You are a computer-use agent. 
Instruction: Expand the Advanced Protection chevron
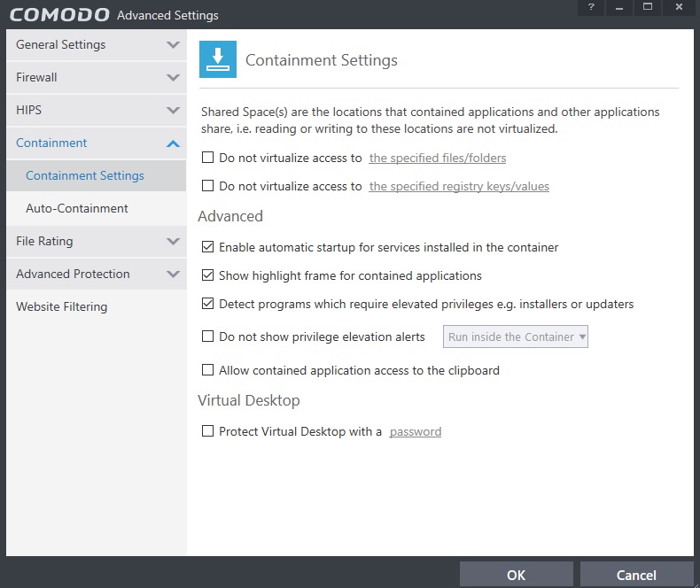click(173, 275)
